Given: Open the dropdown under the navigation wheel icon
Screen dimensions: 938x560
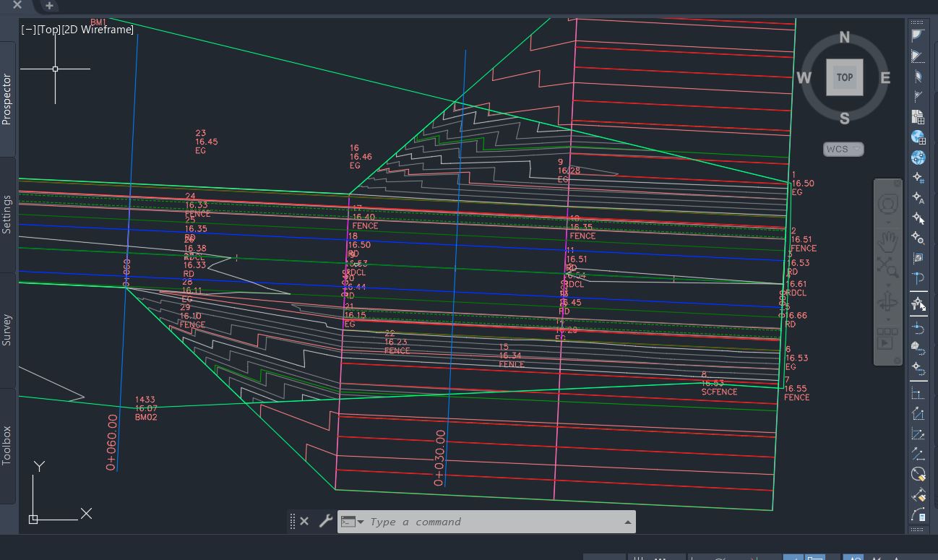Looking at the screenshot, I should coord(887,222).
